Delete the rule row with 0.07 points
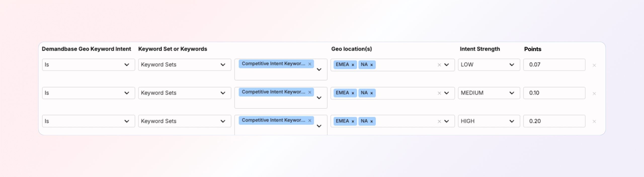This screenshot has height=177, width=644. [x=594, y=65]
